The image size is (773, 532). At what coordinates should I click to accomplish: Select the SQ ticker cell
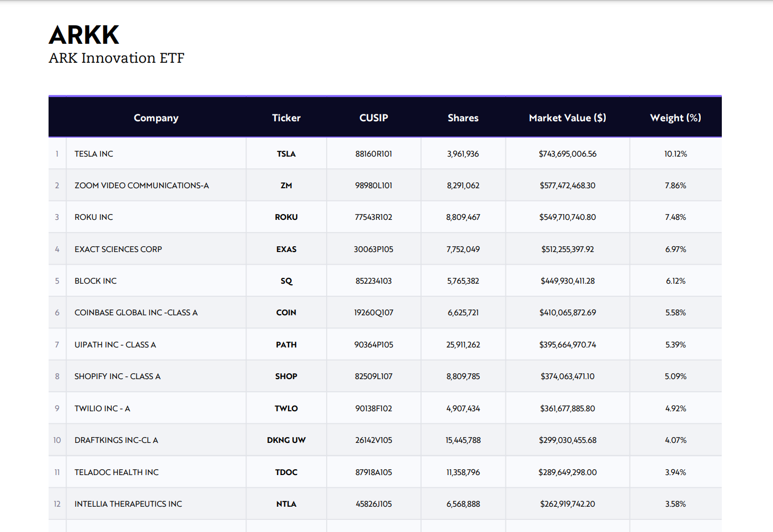pos(287,281)
